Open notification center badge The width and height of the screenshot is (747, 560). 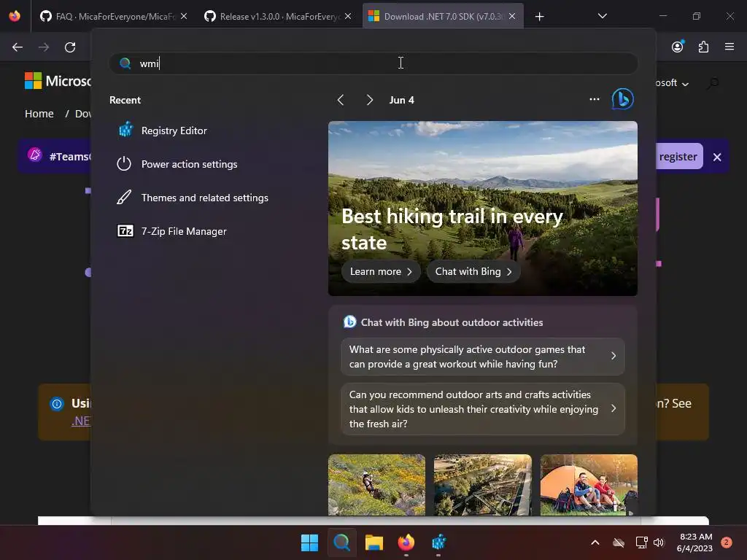[x=726, y=542]
